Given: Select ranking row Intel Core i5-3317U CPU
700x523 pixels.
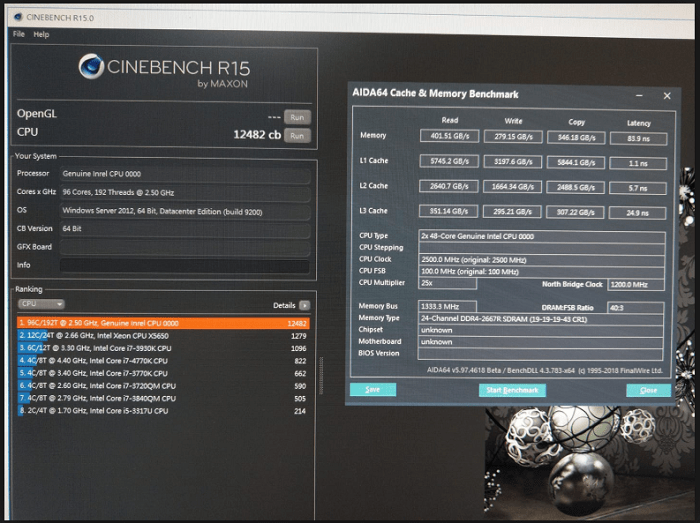Looking at the screenshot, I should [x=163, y=411].
